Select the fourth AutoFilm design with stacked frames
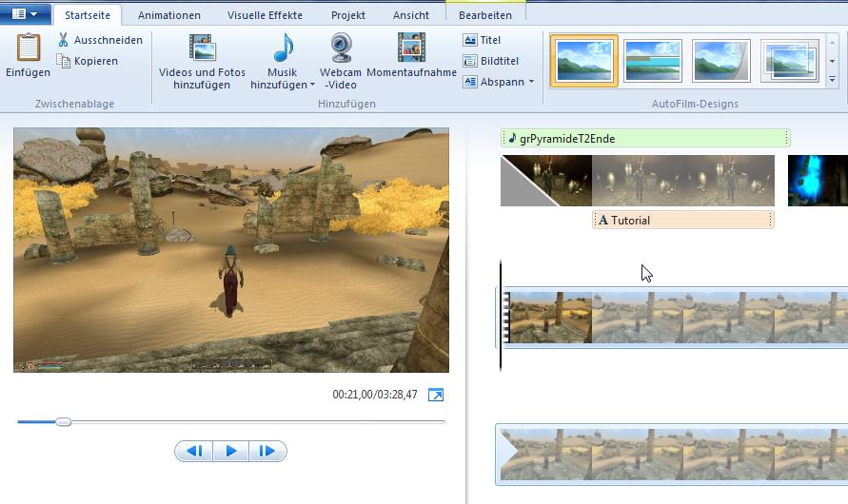The height and width of the screenshot is (504, 848). coord(790,61)
